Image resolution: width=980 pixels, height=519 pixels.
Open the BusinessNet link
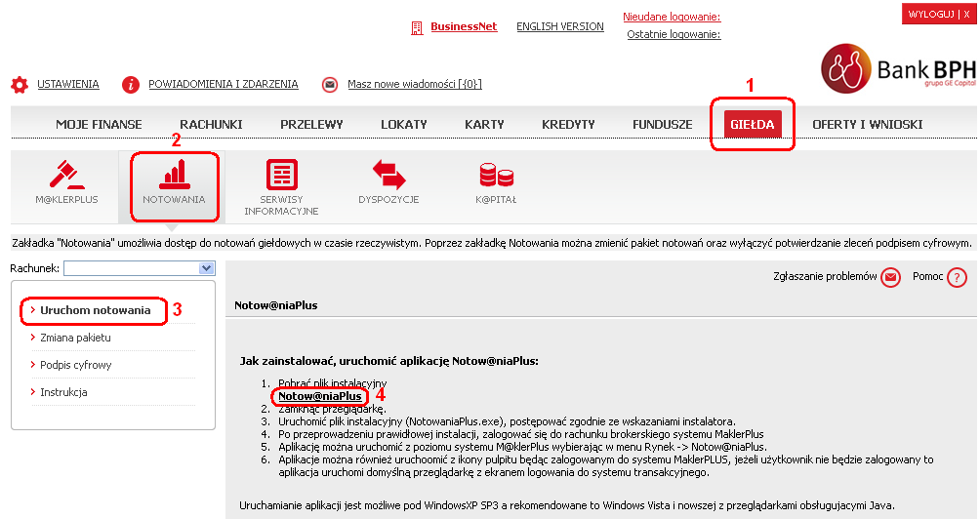(464, 27)
